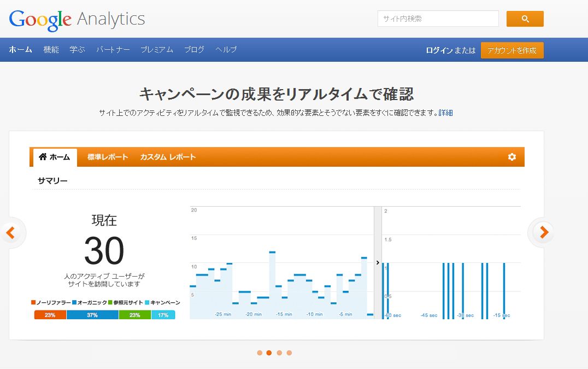Click the オーガニック legend label
This screenshot has width=588, height=369.
click(92, 303)
